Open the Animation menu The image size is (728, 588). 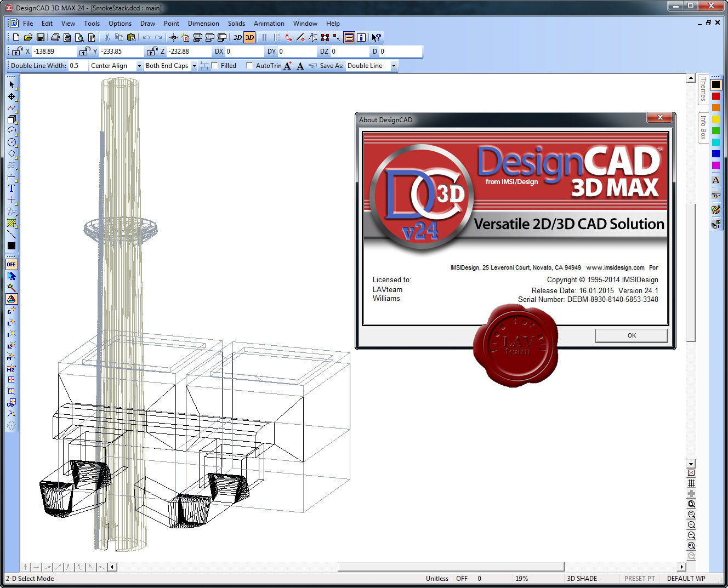(x=269, y=23)
